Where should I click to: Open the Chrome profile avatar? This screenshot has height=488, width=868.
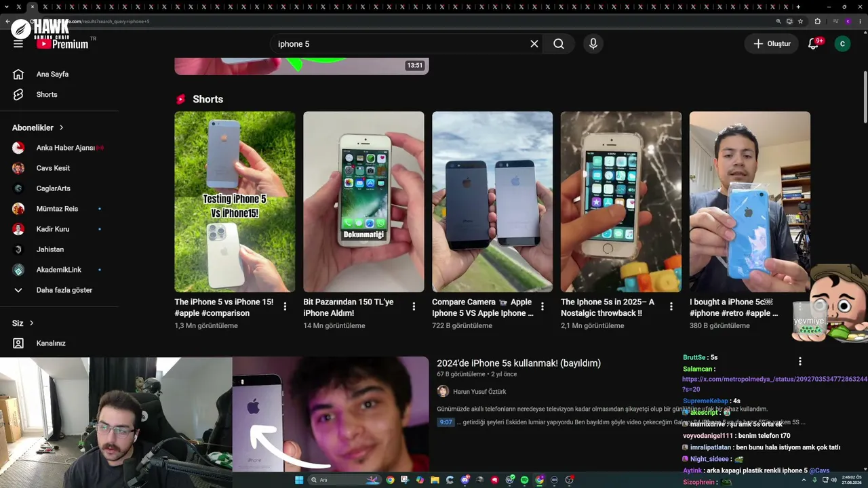848,21
